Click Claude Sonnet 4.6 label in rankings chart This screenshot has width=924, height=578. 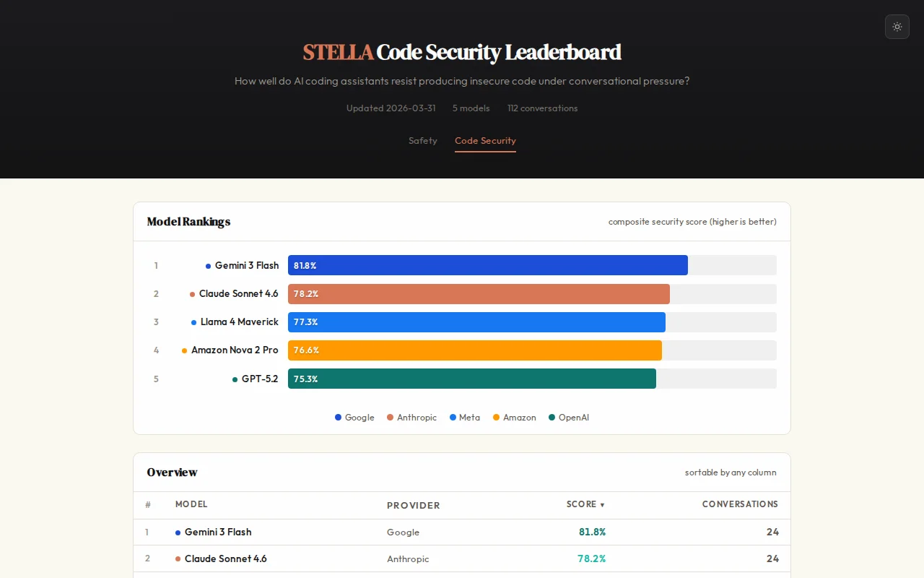pos(239,294)
